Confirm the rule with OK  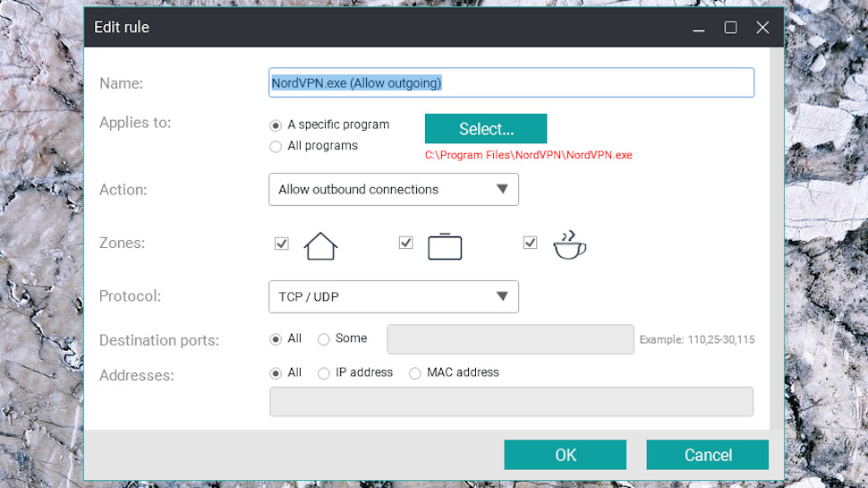pyautogui.click(x=566, y=455)
